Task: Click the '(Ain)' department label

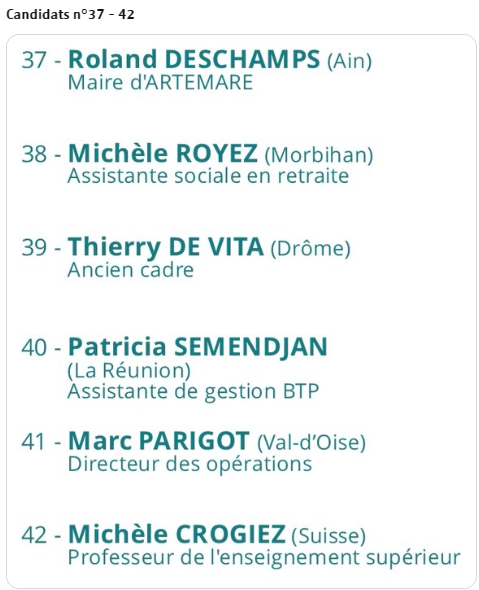Action: (x=350, y=61)
